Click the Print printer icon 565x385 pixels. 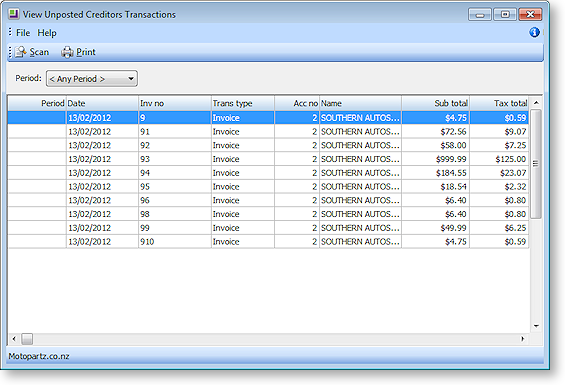click(67, 52)
